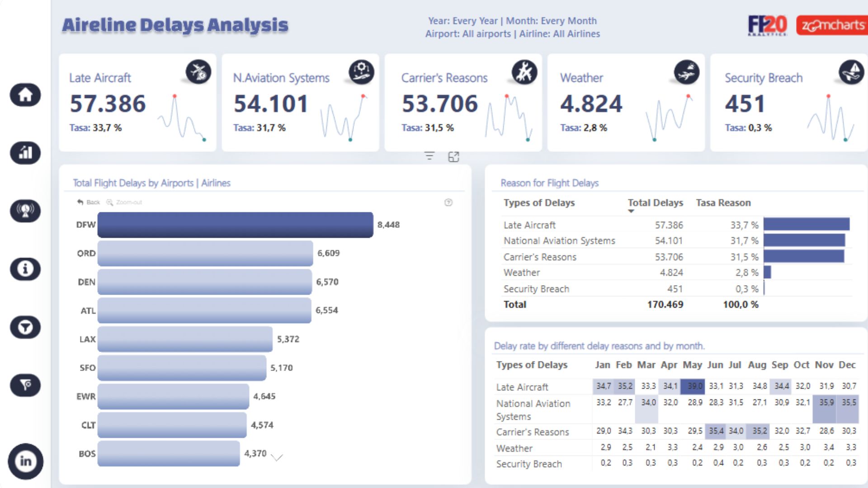This screenshot has height=488, width=868.
Task: Click the Back button in chart
Action: click(x=89, y=202)
